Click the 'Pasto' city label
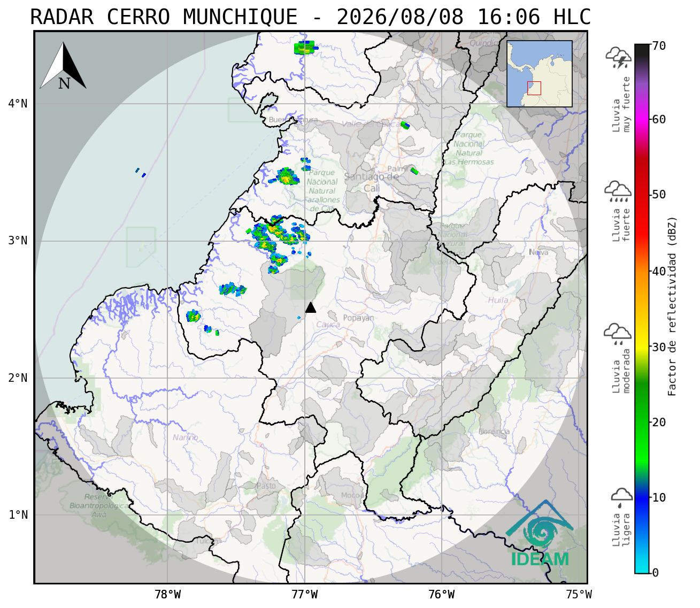Screen dimensions: 700x608 coord(266,486)
